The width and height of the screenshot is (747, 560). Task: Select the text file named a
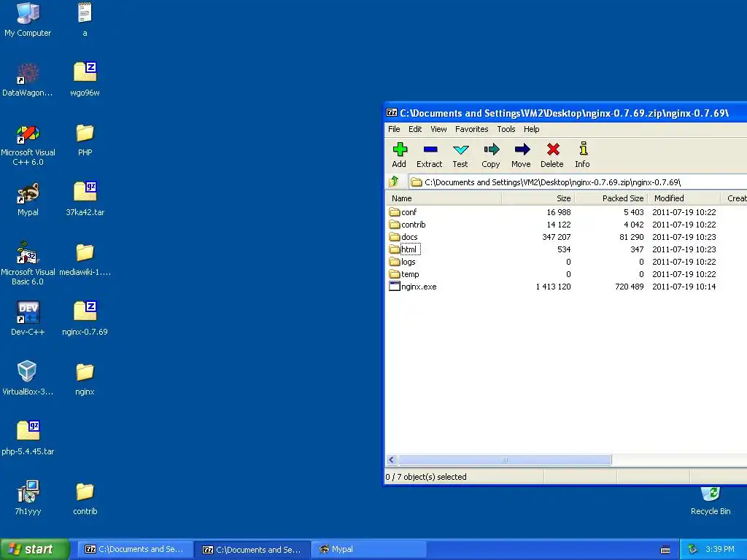tap(85, 20)
